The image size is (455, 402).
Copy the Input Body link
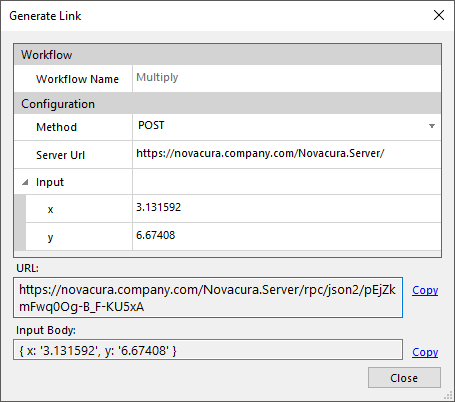pyautogui.click(x=425, y=352)
